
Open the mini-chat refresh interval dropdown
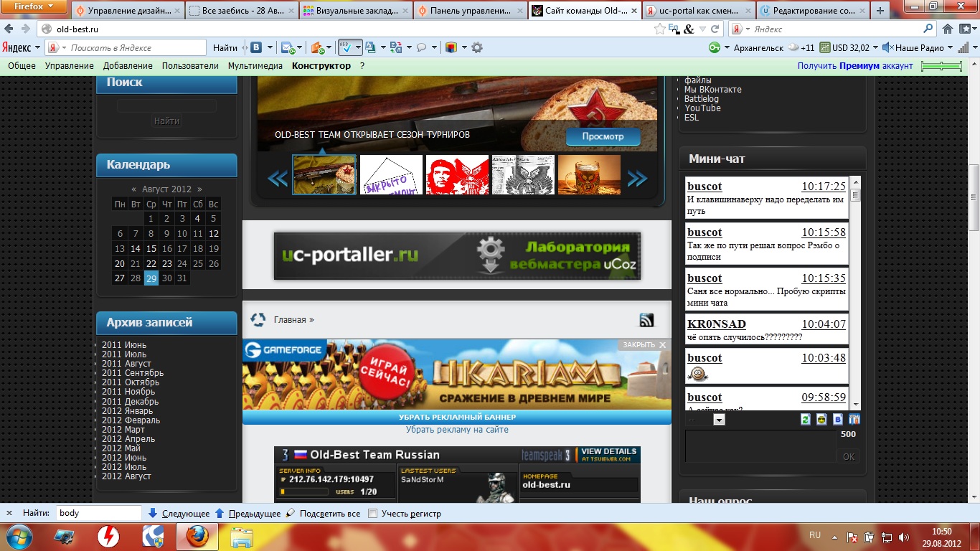pyautogui.click(x=719, y=420)
